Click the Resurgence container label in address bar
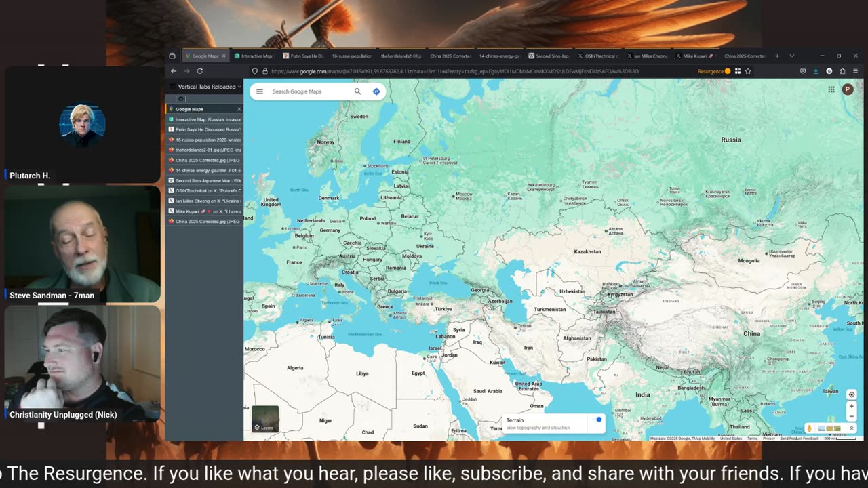 click(713, 71)
